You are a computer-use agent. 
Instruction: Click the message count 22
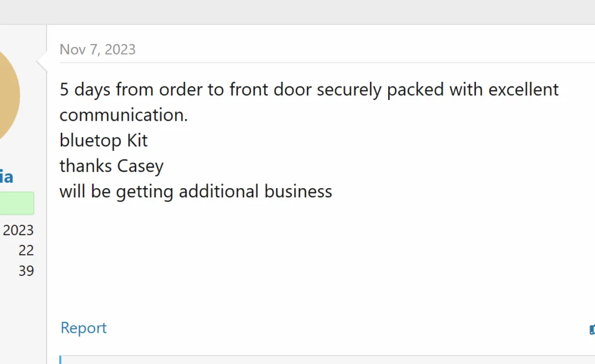26,251
